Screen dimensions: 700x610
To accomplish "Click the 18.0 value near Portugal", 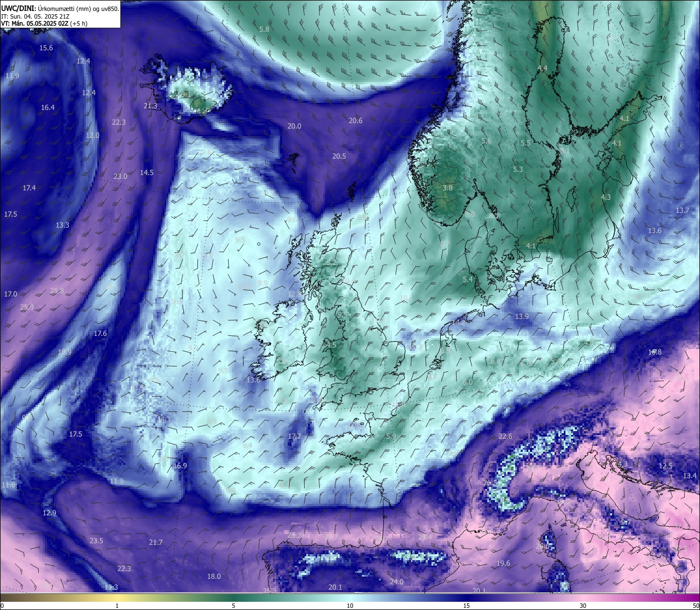I will coord(214,577).
